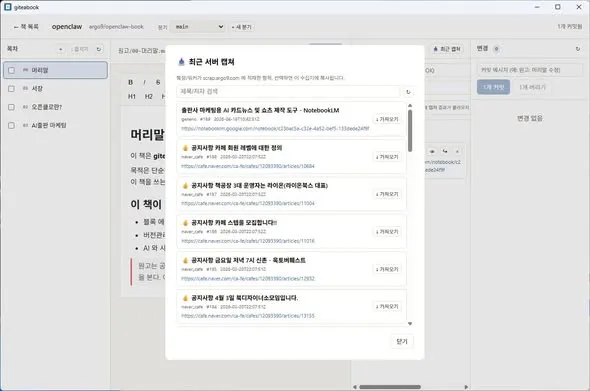590x391 pixels.
Task: Check the 서장 chapter checkbox
Action: [x=11, y=89]
